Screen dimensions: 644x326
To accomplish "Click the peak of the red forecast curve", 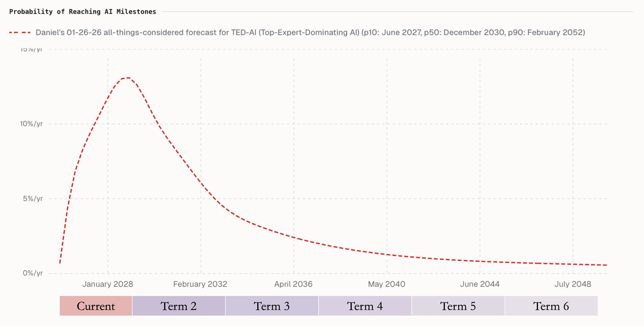I will click(128, 78).
